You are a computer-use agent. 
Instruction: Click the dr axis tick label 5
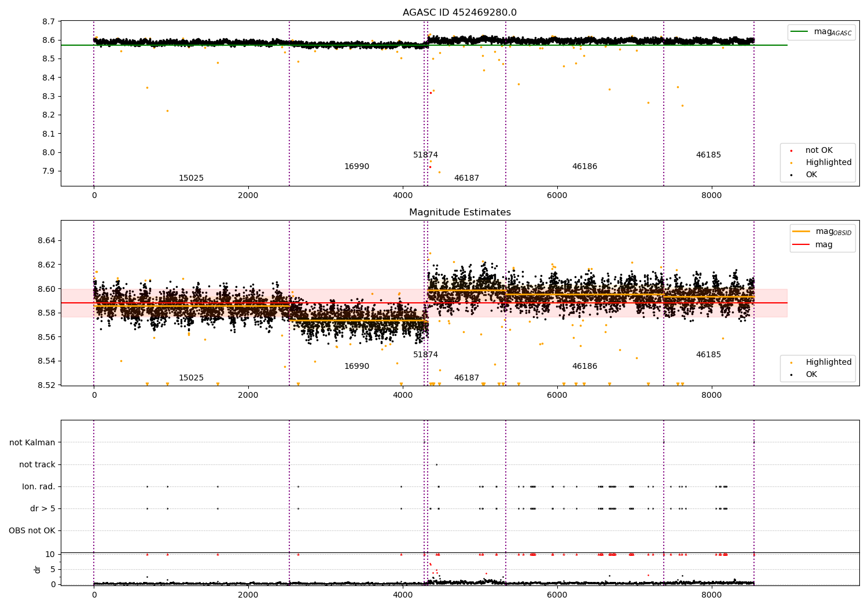[x=53, y=570]
